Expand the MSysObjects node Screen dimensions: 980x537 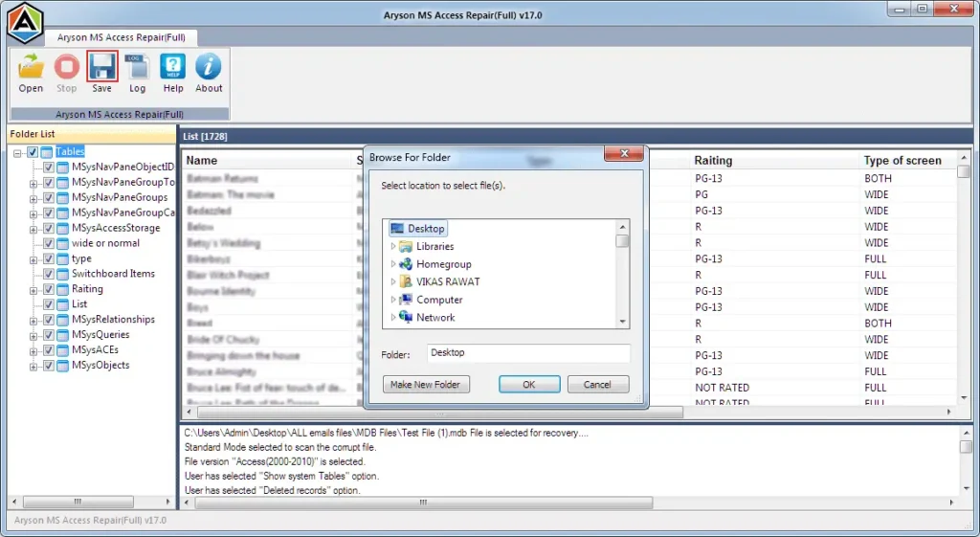[33, 367]
